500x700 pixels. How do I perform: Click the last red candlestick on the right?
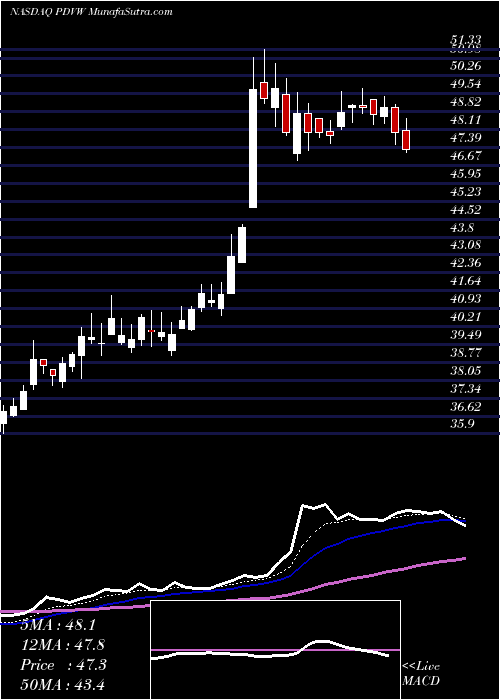(x=406, y=140)
